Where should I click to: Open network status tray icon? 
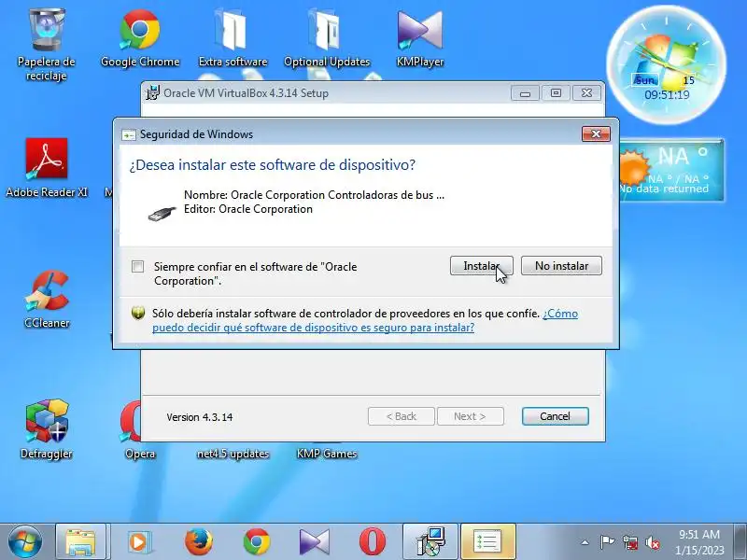[630, 542]
